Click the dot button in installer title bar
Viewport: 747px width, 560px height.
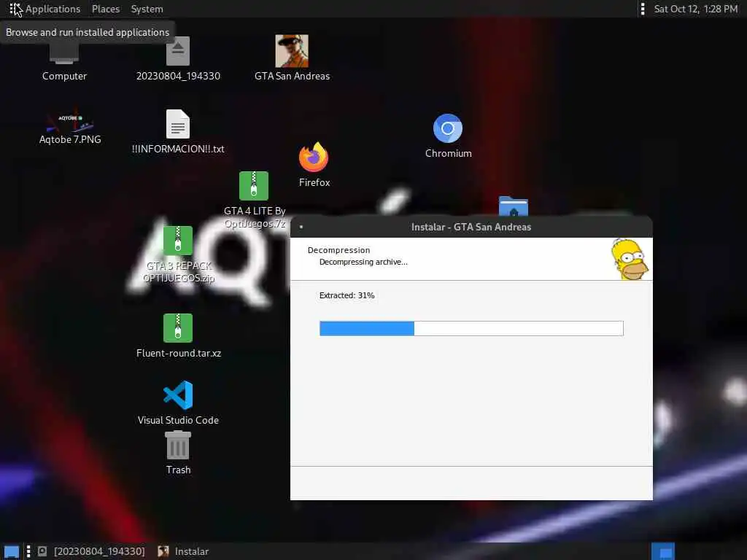(x=301, y=227)
